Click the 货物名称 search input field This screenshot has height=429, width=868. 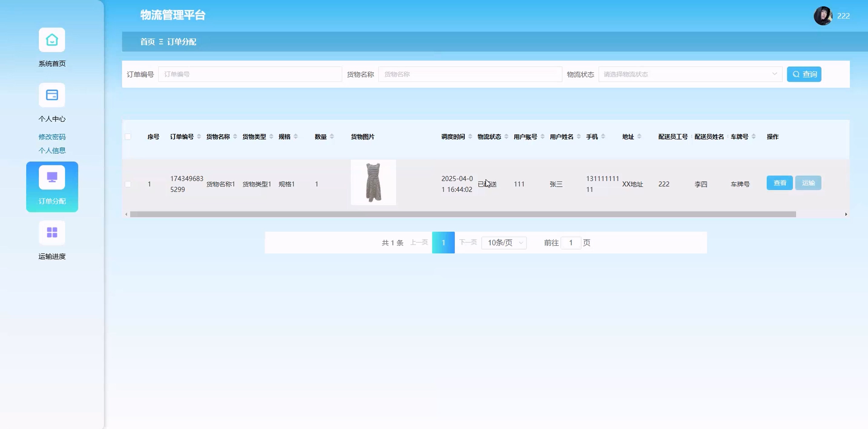(470, 74)
